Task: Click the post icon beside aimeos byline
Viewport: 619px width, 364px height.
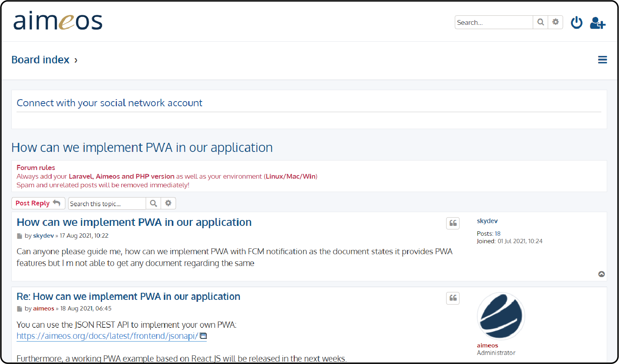Action: tap(20, 309)
